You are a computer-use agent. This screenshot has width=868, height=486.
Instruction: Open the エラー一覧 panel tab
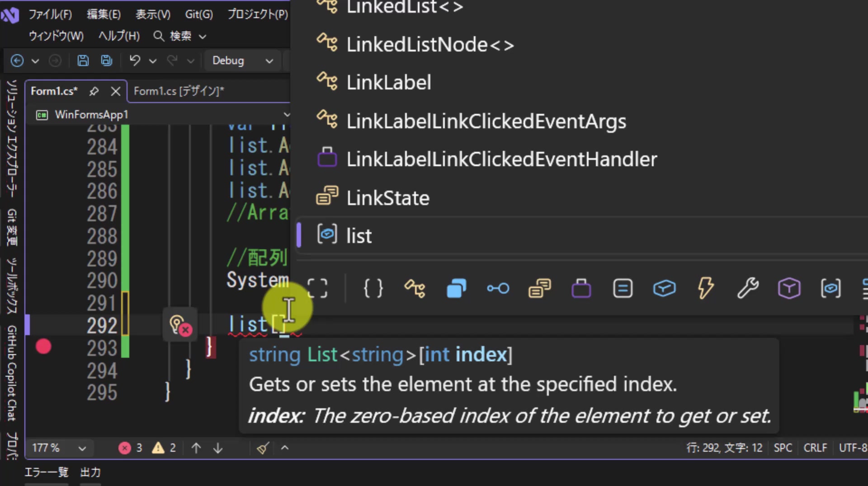click(x=46, y=472)
